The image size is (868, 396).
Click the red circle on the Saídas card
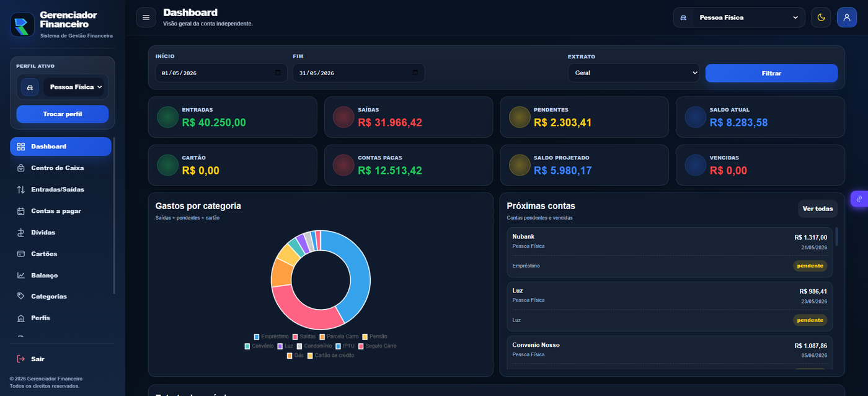click(343, 117)
